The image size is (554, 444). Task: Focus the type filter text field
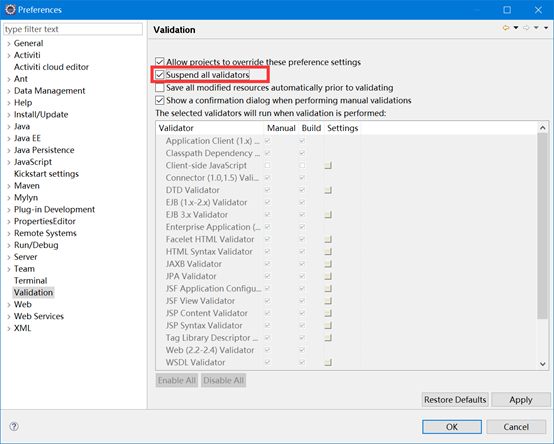(x=73, y=29)
